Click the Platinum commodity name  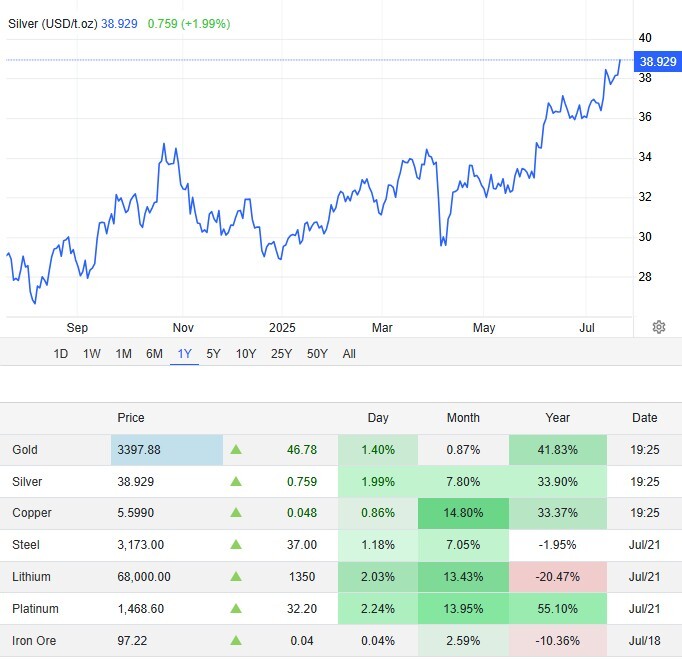(35, 609)
